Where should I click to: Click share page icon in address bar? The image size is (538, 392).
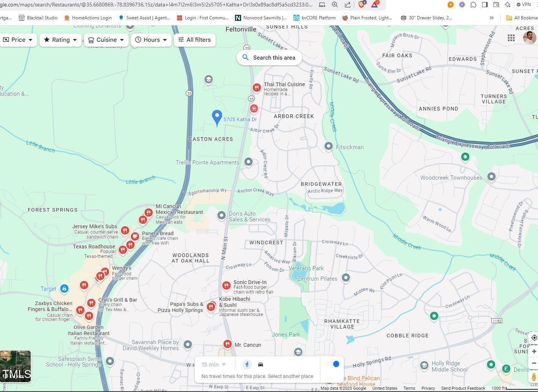(x=348, y=5)
